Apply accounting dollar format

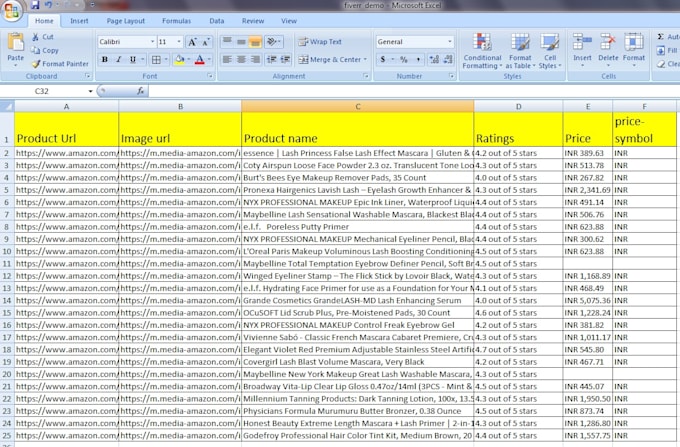(x=382, y=59)
